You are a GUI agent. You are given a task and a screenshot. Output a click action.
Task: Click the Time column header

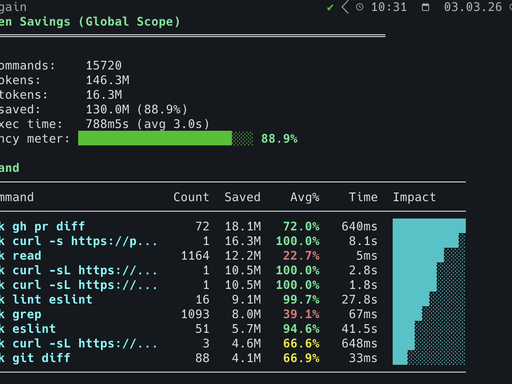(x=363, y=197)
